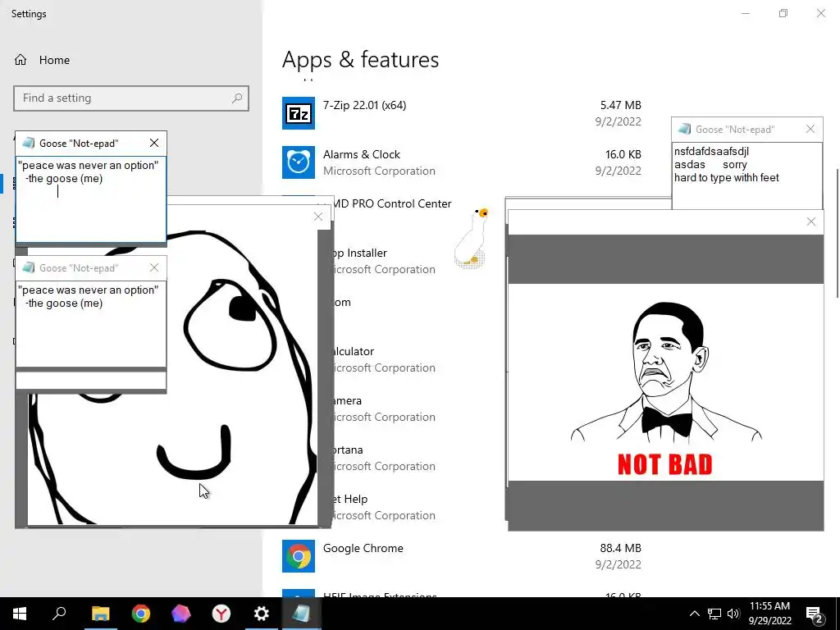Click the Find a setting search box
The height and width of the screenshot is (630, 840).
[131, 98]
